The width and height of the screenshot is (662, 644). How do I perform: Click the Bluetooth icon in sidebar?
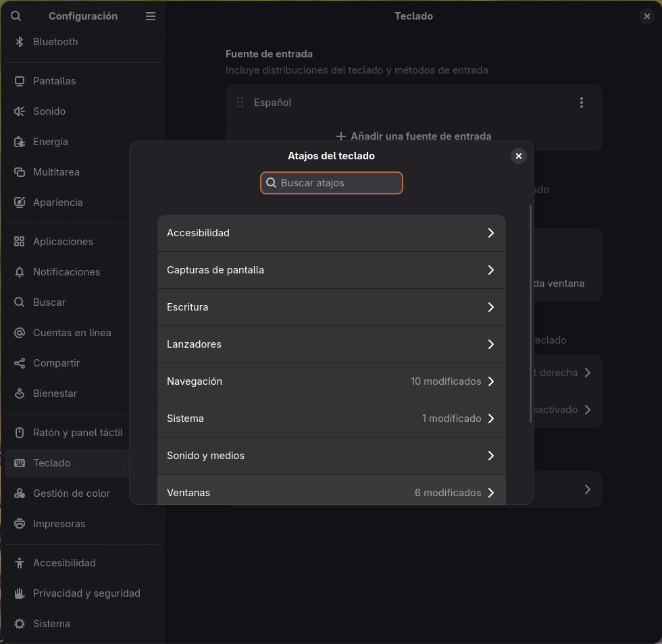(x=20, y=42)
